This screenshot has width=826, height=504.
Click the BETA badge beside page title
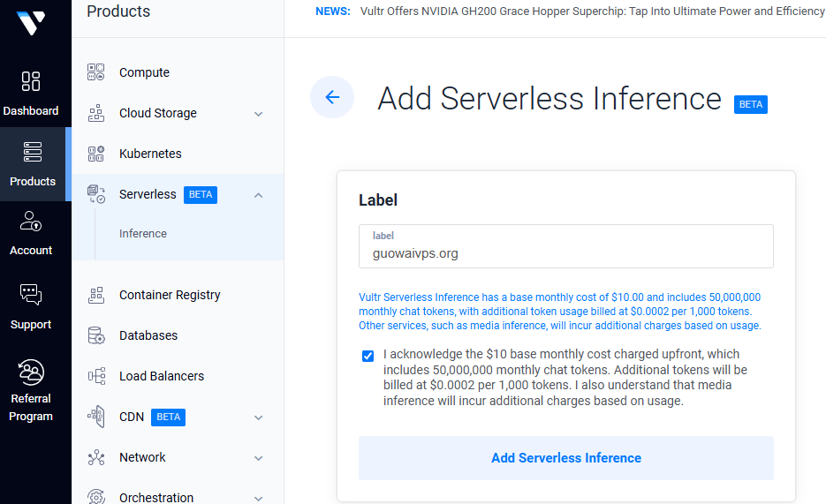pos(751,105)
